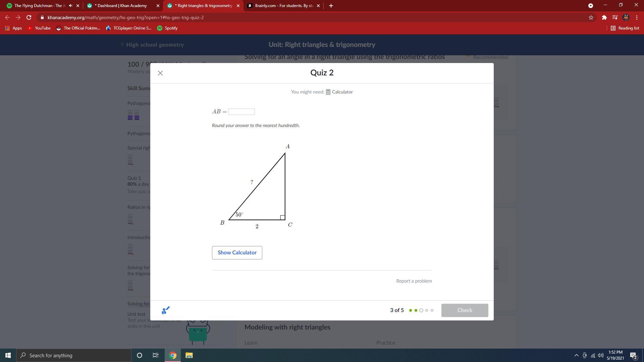Mute the Spotify tab audio icon
Screen dimensions: 644x362
coord(70,6)
